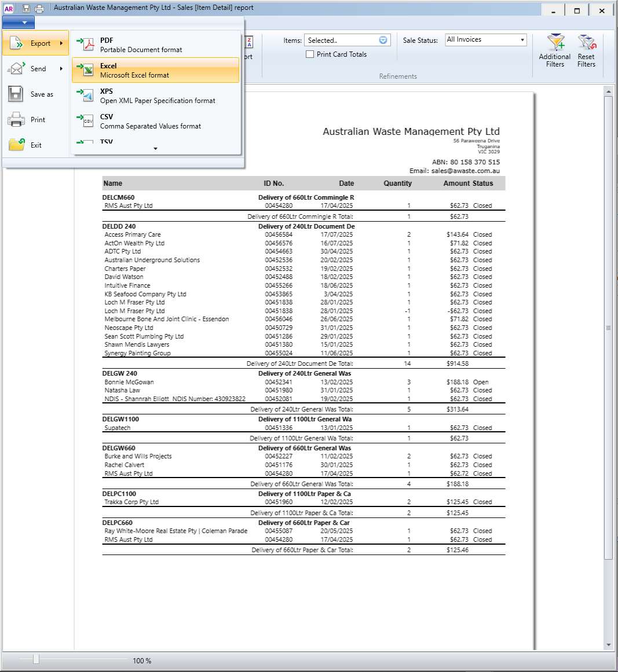618x672 pixels.
Task: Click Exit in the application menu
Action: click(35, 145)
